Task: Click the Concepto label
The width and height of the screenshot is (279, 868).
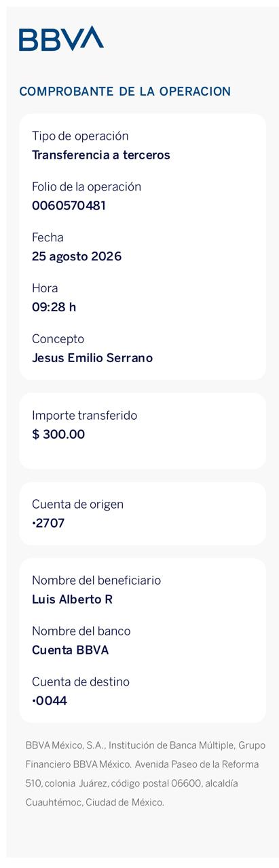Action: pyautogui.click(x=58, y=339)
